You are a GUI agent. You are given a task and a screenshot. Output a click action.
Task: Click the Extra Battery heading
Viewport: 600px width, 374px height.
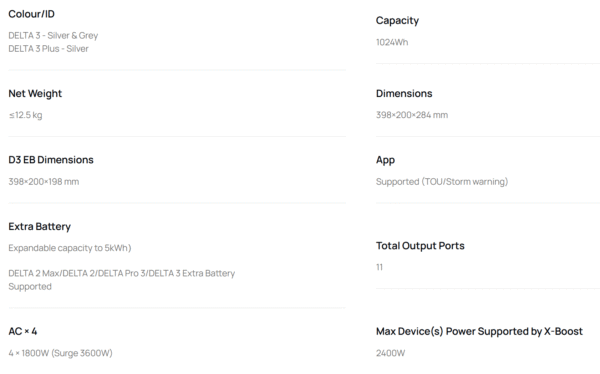pos(39,227)
